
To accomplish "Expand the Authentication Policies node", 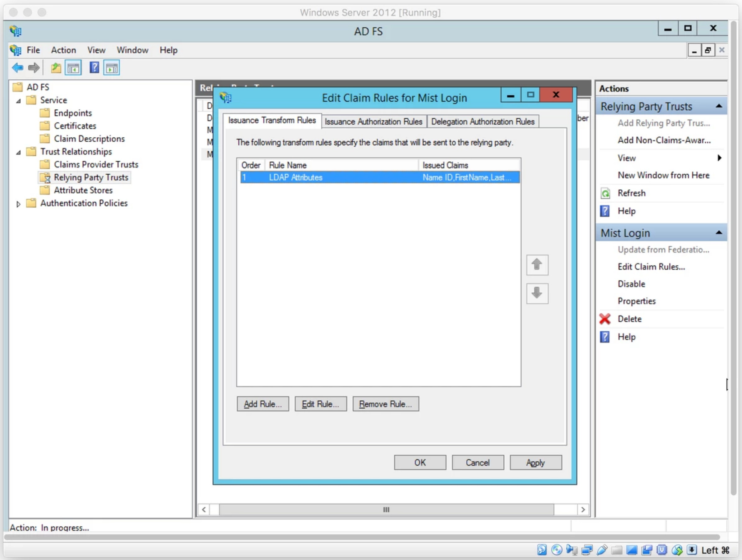I will tap(18, 204).
